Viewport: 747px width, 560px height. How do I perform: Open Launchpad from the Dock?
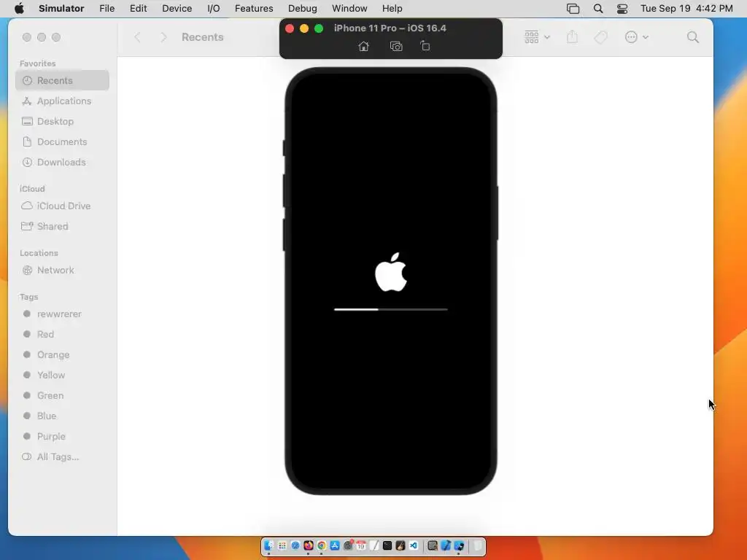(x=282, y=545)
